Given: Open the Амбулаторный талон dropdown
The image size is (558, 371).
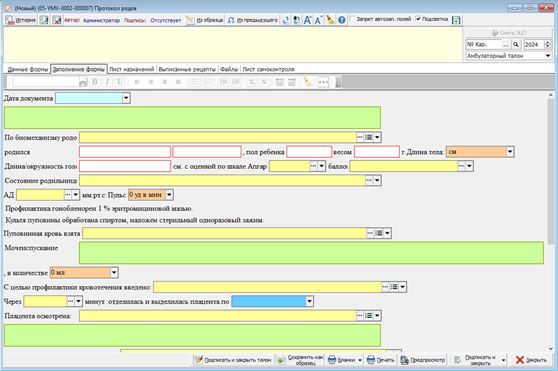Looking at the screenshot, I should (x=548, y=56).
